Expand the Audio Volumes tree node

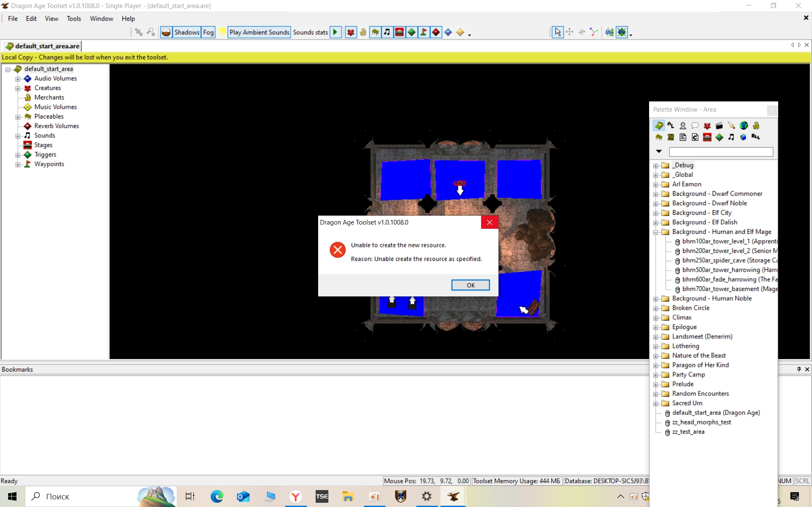pyautogui.click(x=17, y=79)
